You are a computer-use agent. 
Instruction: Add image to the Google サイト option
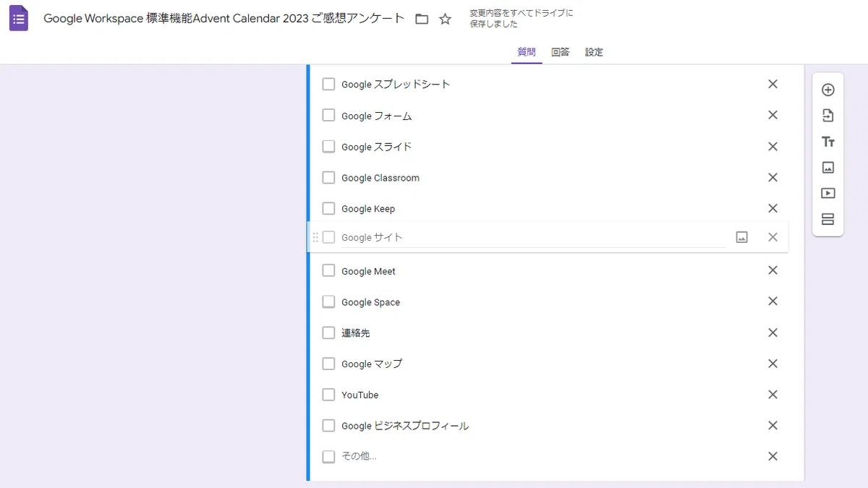(x=741, y=237)
